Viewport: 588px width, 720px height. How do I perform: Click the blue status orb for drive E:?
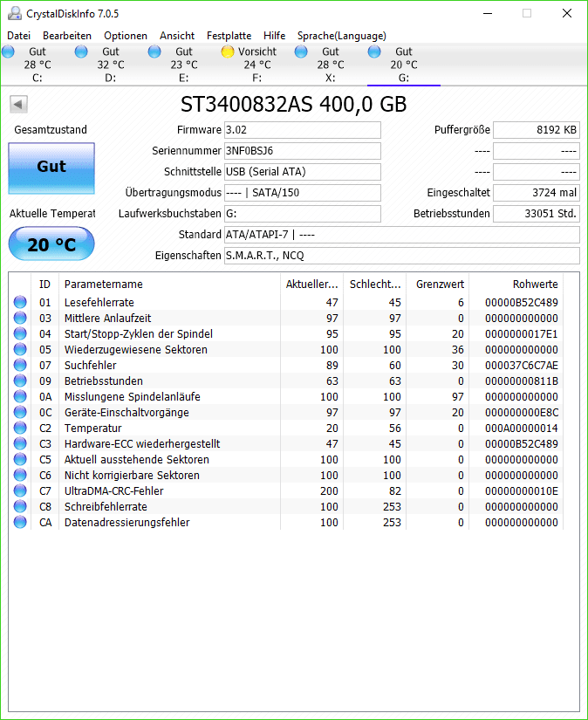(154, 51)
